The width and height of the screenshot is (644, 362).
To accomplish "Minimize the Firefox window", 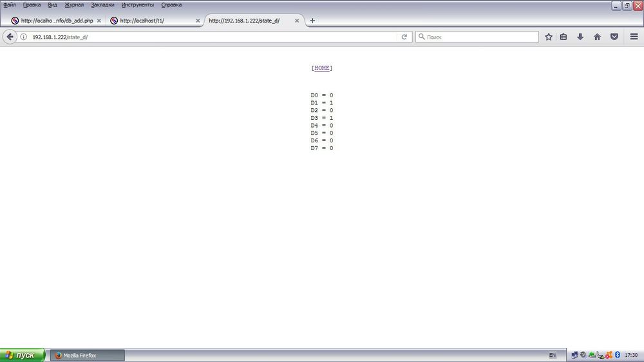I will (616, 6).
